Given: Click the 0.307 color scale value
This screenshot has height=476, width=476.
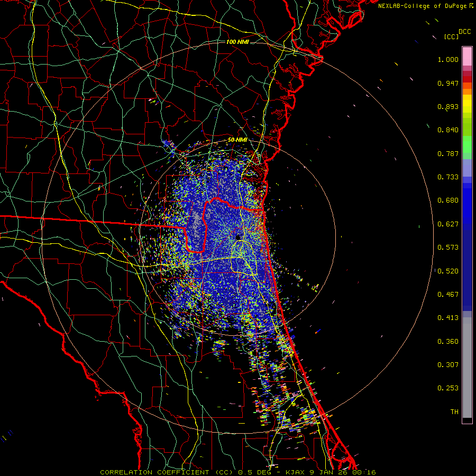Looking at the screenshot, I should [x=448, y=365].
